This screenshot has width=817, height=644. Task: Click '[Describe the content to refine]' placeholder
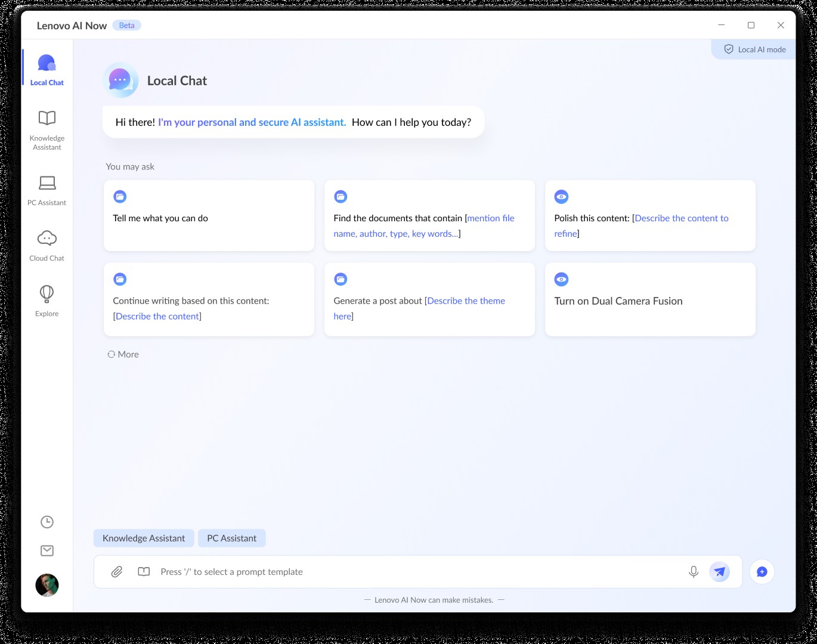[642, 226]
